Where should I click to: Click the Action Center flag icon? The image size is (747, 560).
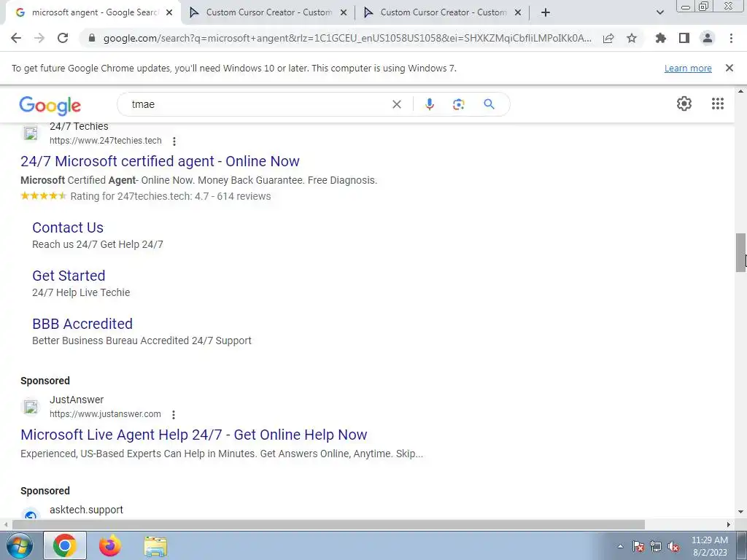(x=638, y=546)
